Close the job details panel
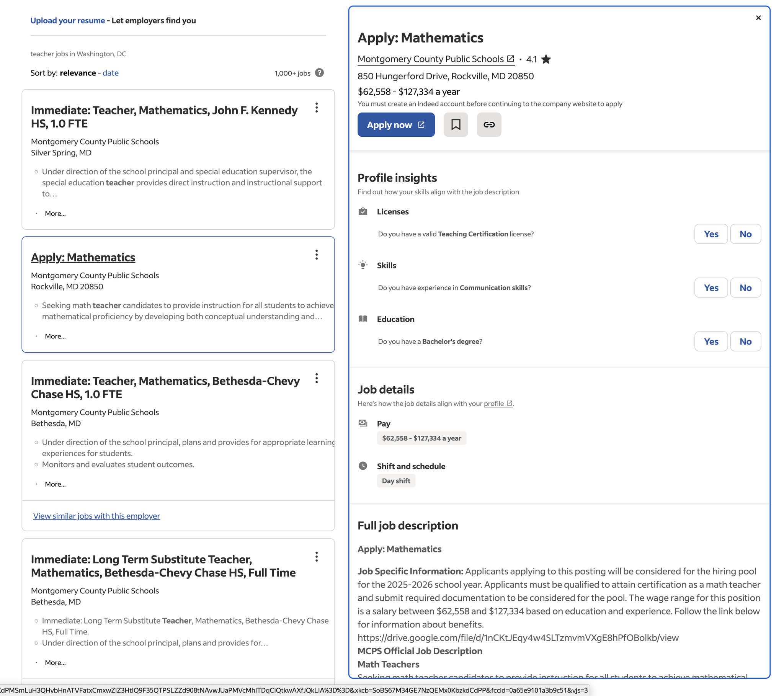 click(758, 18)
